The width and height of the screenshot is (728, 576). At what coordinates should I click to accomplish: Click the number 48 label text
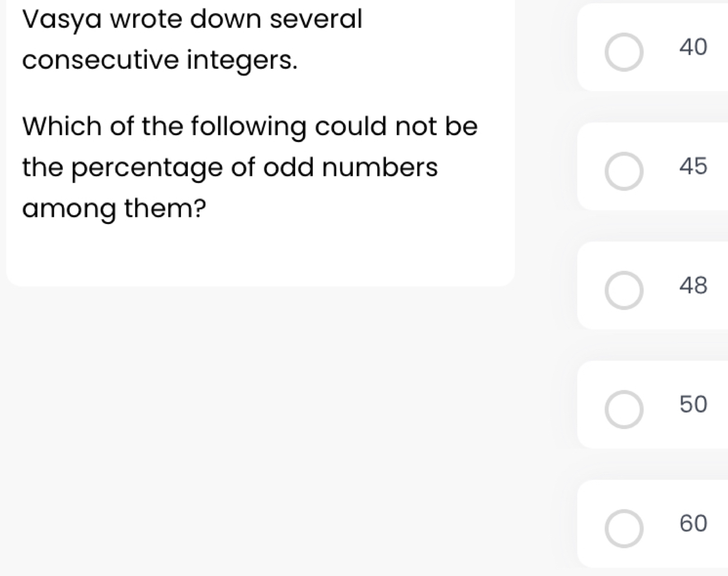pyautogui.click(x=693, y=285)
